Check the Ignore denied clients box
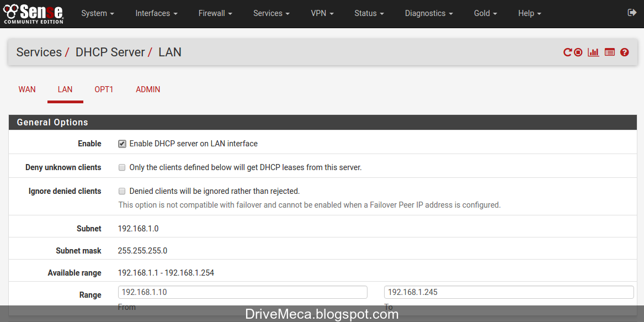 (122, 191)
